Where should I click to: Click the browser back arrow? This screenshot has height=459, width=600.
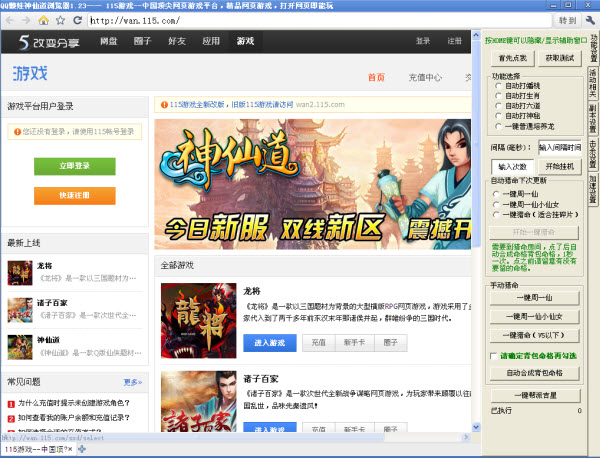coord(10,20)
